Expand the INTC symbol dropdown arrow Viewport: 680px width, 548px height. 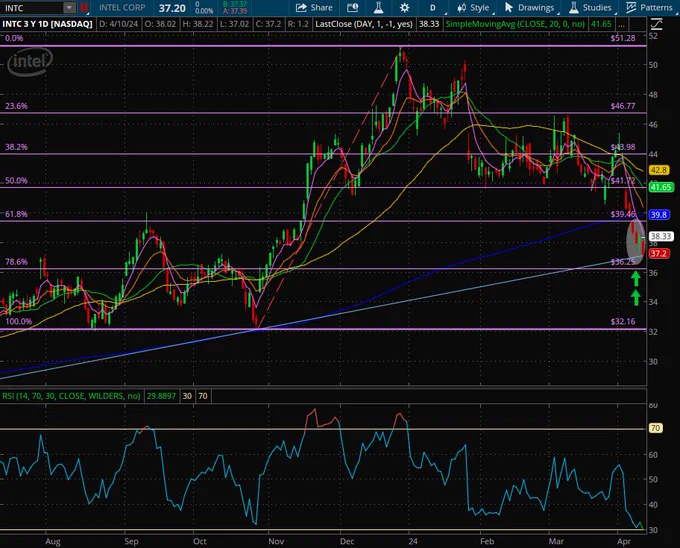(69, 8)
